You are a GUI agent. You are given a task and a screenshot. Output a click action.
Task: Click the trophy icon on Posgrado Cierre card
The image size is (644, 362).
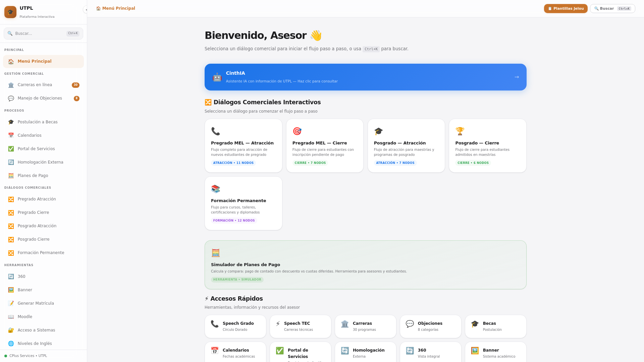[460, 131]
